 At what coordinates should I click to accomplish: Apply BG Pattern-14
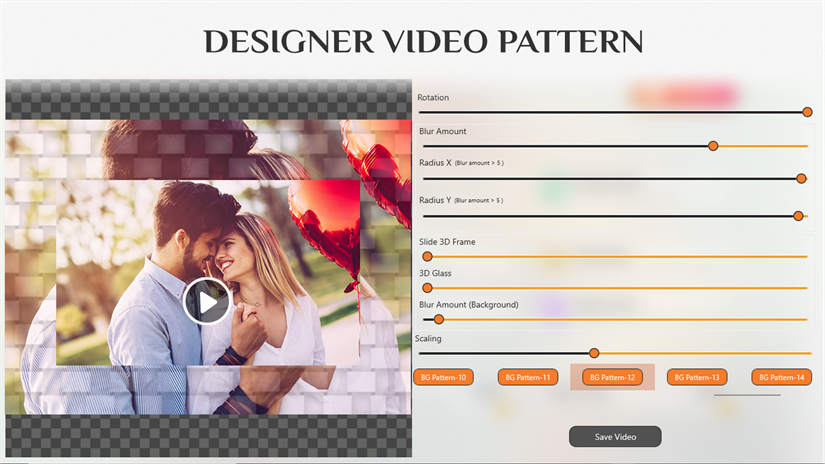click(x=782, y=377)
